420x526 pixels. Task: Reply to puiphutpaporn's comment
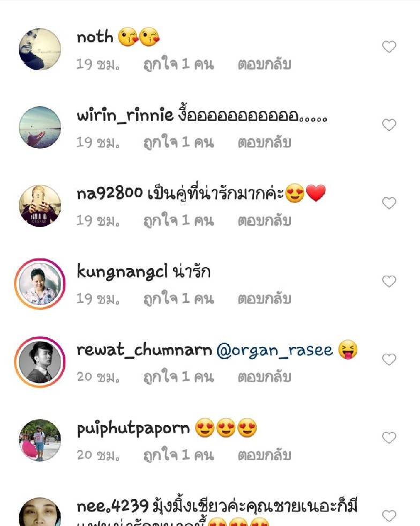tap(265, 455)
